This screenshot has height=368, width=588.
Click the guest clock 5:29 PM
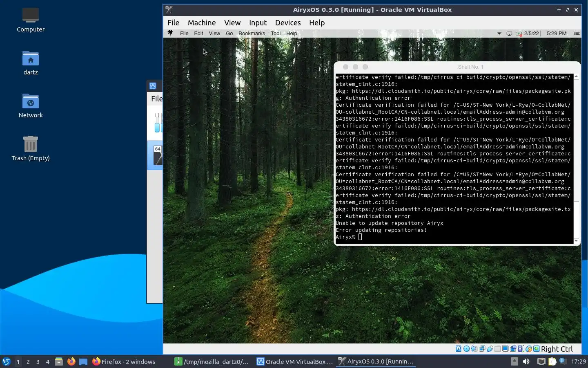click(557, 33)
